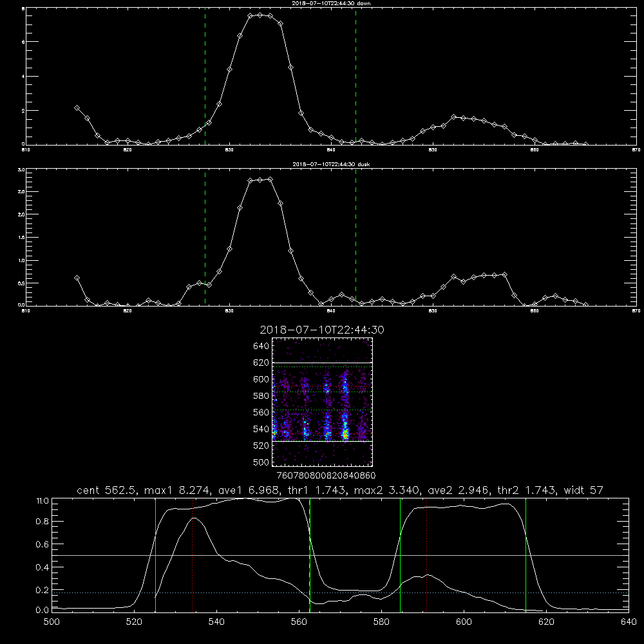This screenshot has width=644, height=644.
Task: Click the 640 y-axis label beside spectral image
Action: click(x=261, y=346)
